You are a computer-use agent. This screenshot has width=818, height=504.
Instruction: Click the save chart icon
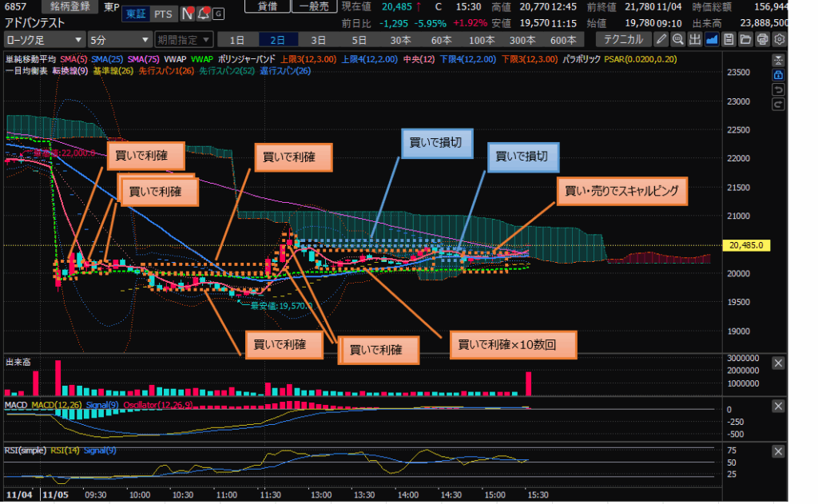coord(729,39)
